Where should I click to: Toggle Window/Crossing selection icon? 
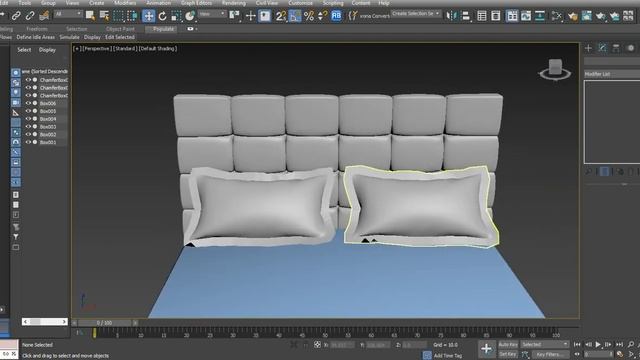pyautogui.click(x=132, y=16)
